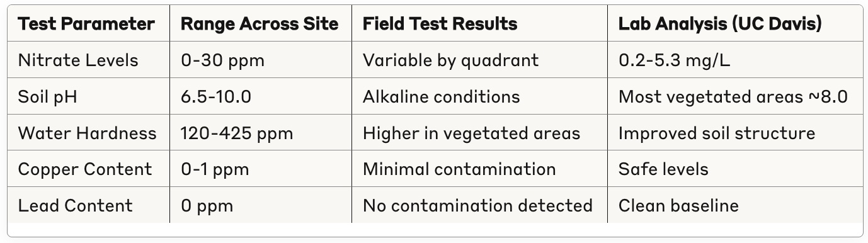Select the Alkaline conditions cell

pos(441,96)
